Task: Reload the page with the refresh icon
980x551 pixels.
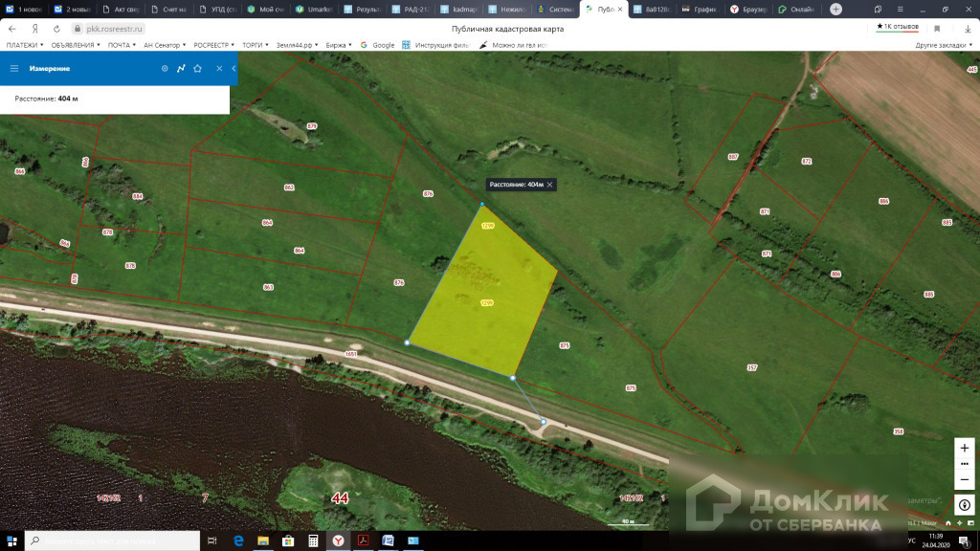Action: [56, 29]
